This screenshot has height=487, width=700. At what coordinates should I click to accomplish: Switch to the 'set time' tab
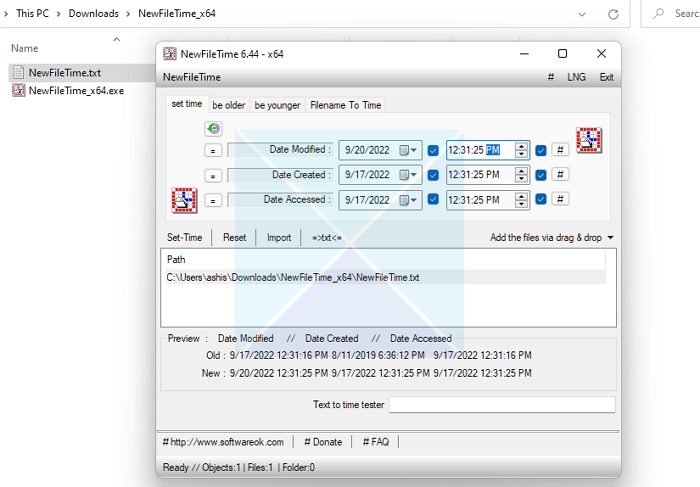coord(187,104)
